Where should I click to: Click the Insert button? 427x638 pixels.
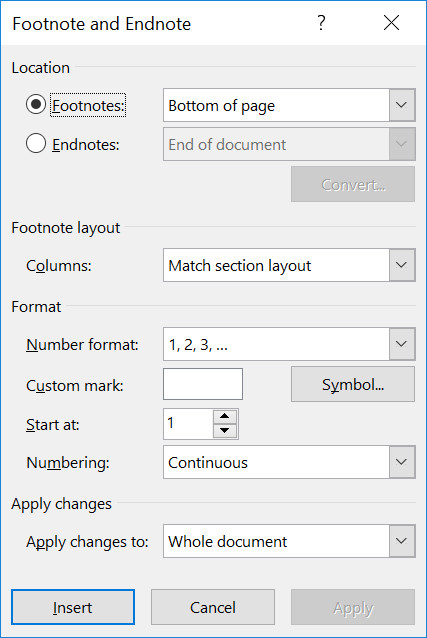point(73,607)
